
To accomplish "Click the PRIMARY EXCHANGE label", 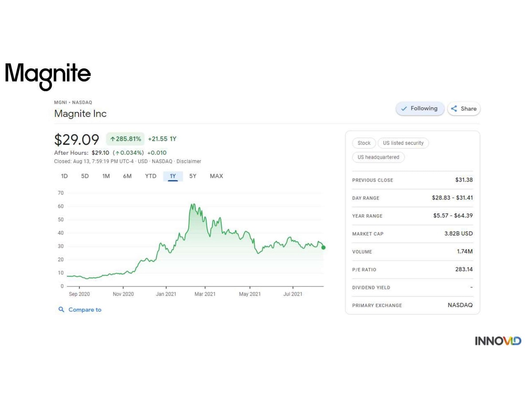I will pos(377,305).
